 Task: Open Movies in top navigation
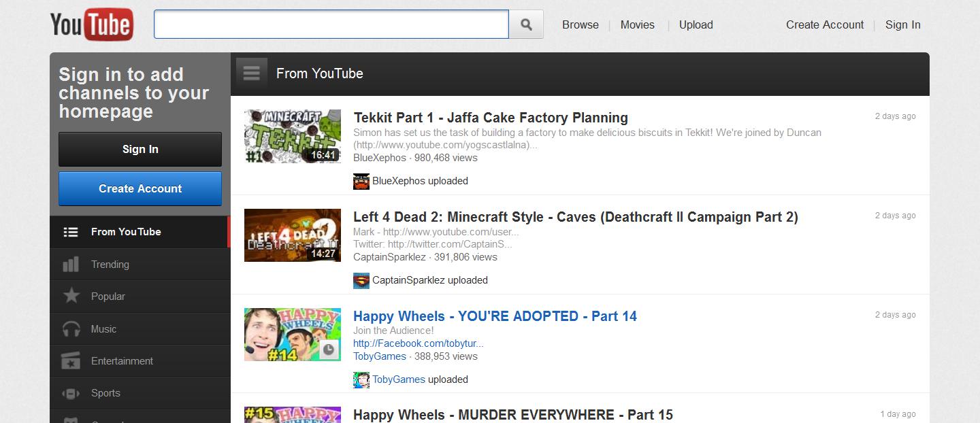[638, 24]
